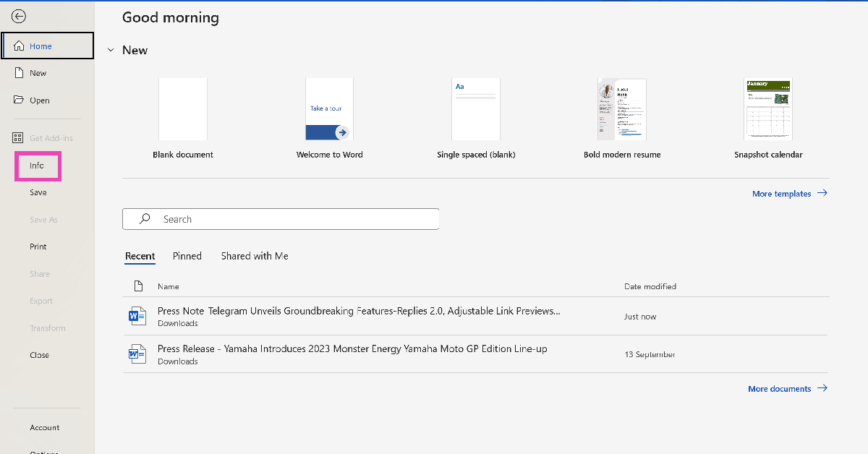Click into the Search input field
This screenshot has height=454, width=868.
coord(297,219)
